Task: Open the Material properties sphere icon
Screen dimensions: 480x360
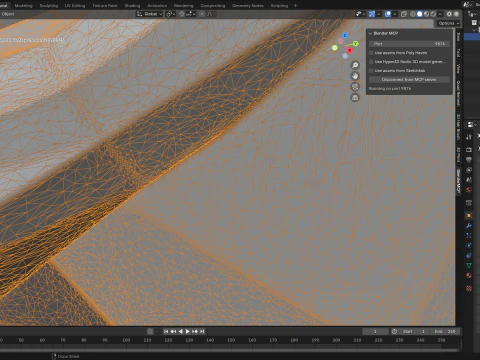Action: [x=469, y=275]
